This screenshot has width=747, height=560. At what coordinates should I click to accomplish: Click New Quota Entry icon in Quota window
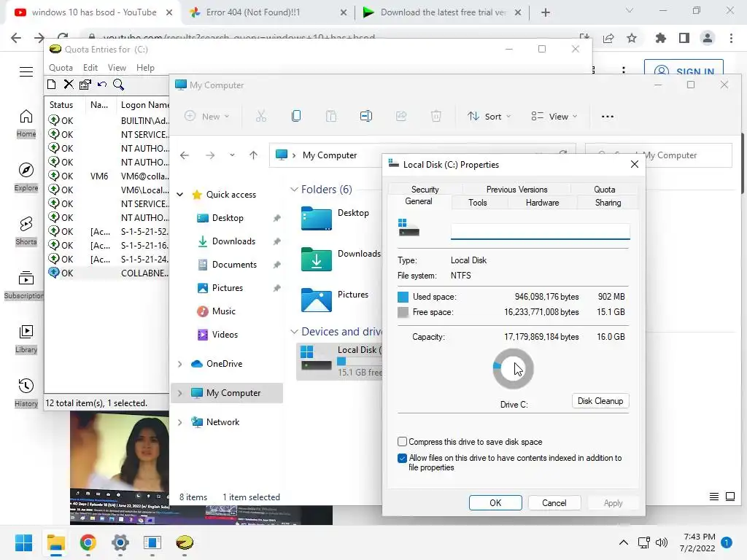click(x=52, y=85)
